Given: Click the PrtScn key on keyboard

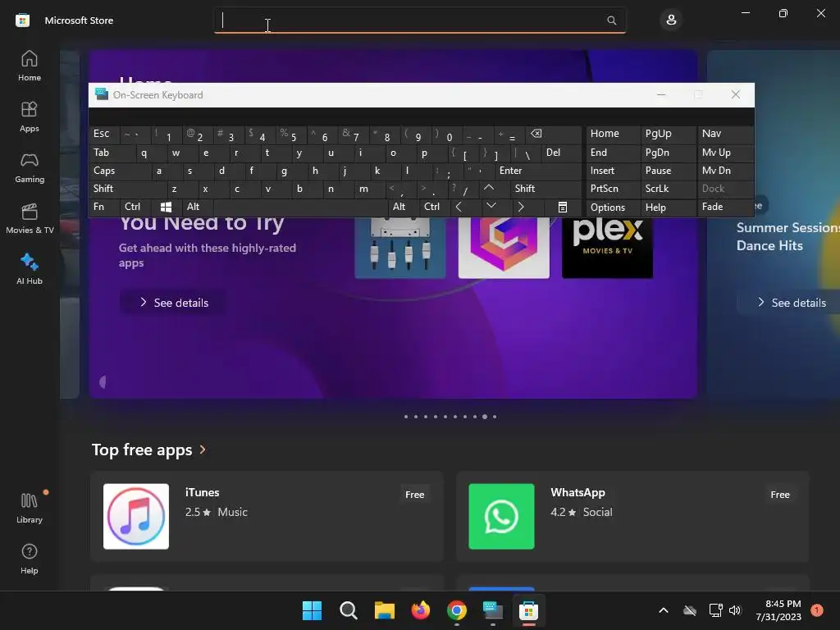Looking at the screenshot, I should tap(612, 188).
